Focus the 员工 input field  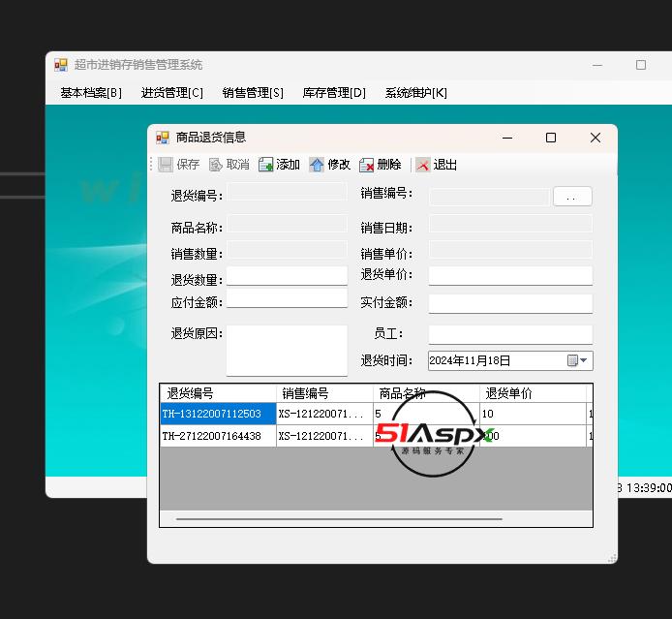(510, 334)
